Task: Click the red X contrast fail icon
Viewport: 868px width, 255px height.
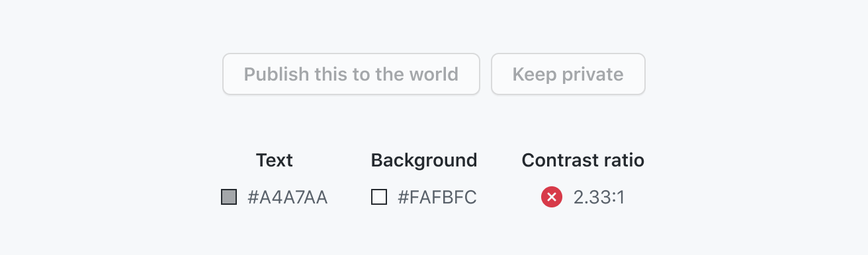Action: pos(552,197)
